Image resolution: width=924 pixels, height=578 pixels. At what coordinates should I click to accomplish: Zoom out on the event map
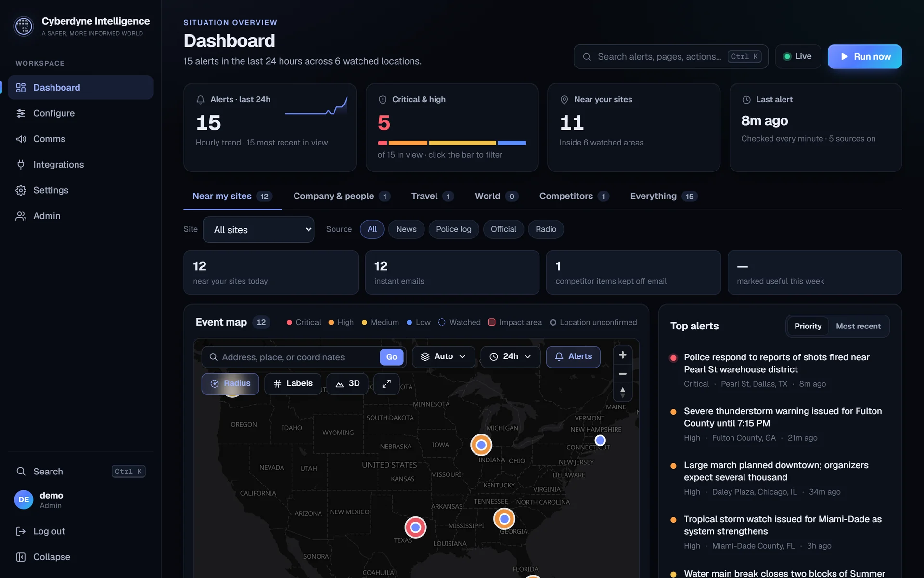tap(622, 374)
